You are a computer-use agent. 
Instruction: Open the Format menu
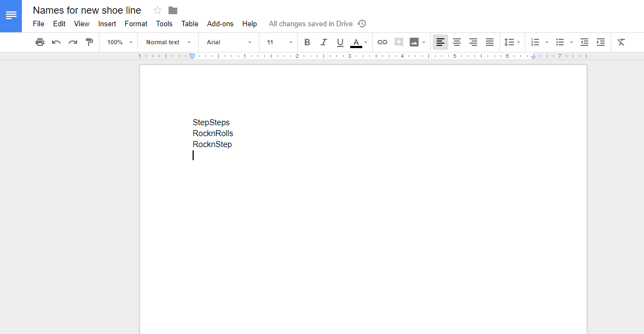(136, 24)
